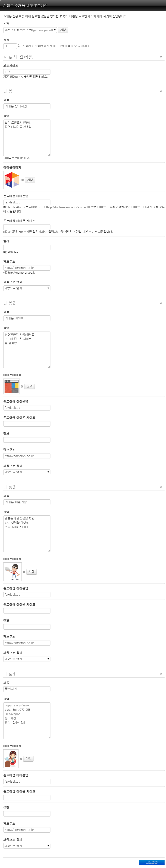The image size is (166, 868).
Task: Remove the 내용2 icon image (x icon)
Action: click(22, 386)
